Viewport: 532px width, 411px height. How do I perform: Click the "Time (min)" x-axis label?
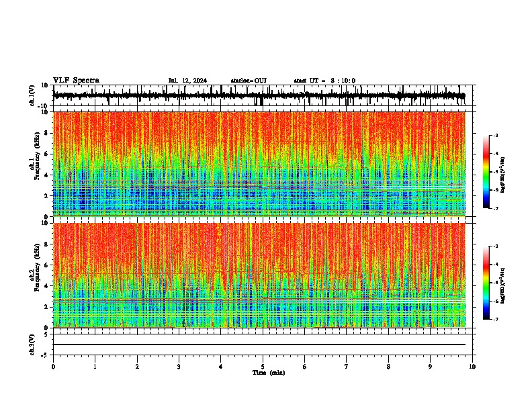[269, 373]
